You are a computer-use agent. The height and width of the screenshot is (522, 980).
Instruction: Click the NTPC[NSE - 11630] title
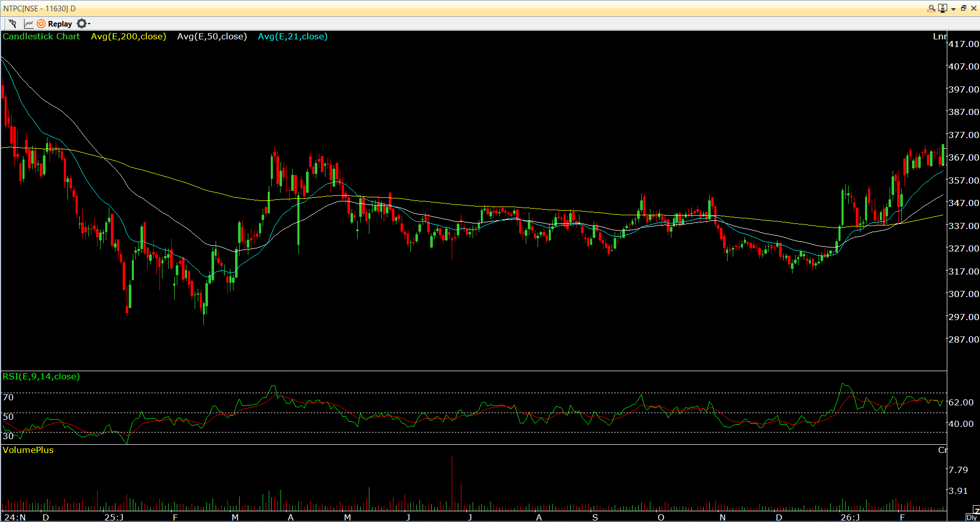38,8
